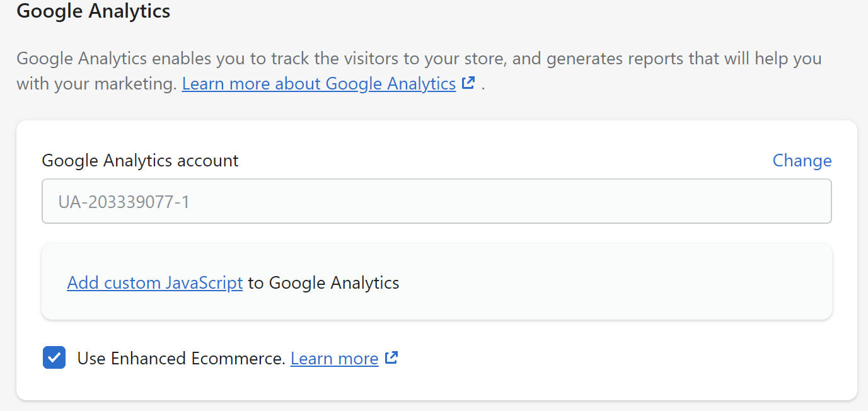Click the 'Google Analytics account' field label
Screen dimensions: 868x411
click(140, 161)
